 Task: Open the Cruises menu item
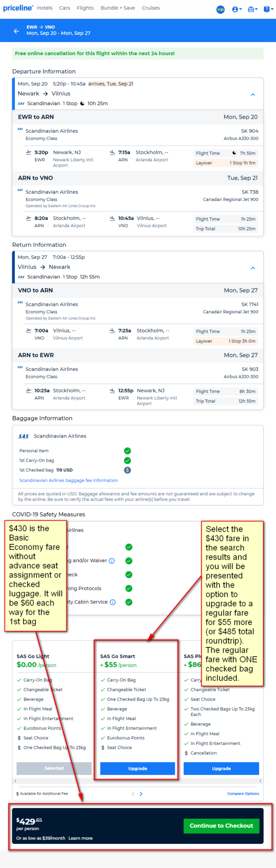point(151,8)
